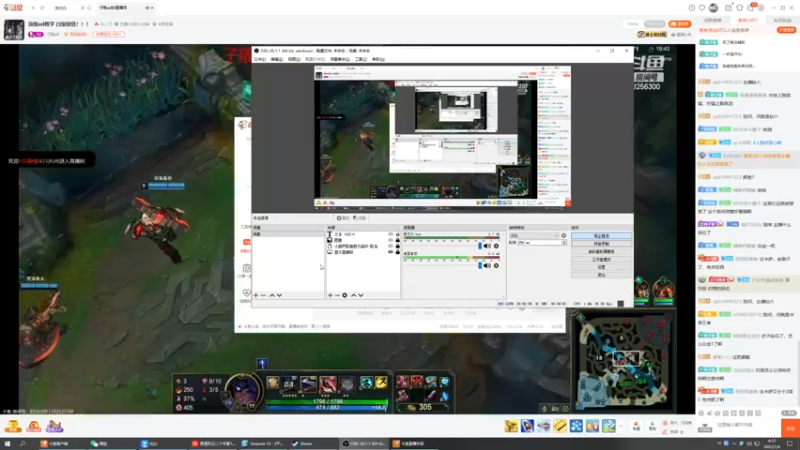
Task: Go back using Douyu client back arrow
Action: [x=33, y=8]
